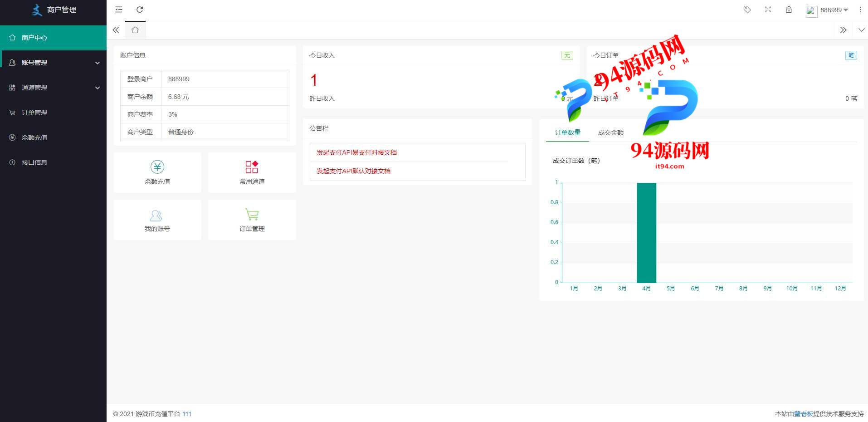Viewport: 868px width, 422px height.
Task: Click the user icon on 我的账号 card
Action: (156, 215)
